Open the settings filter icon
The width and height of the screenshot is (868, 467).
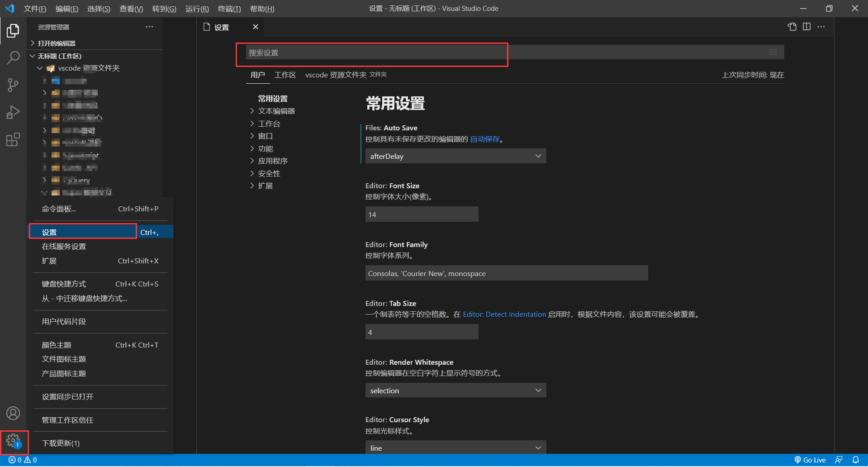[772, 52]
